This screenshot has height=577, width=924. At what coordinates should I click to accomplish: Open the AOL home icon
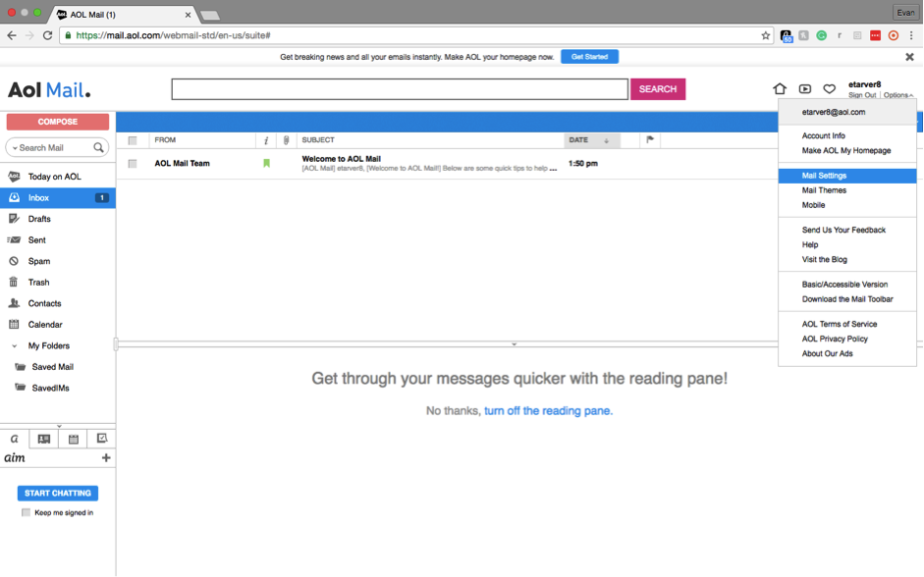point(780,88)
